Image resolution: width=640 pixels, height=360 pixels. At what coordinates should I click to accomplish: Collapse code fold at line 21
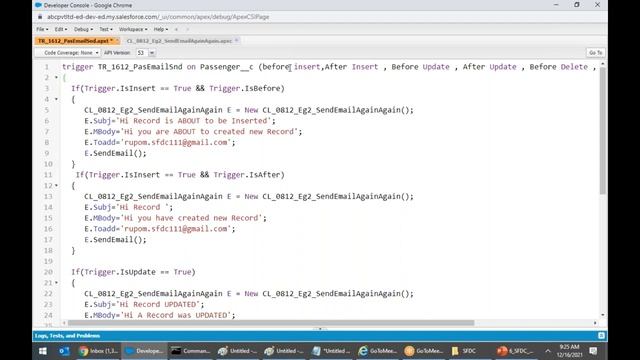click(x=56, y=283)
